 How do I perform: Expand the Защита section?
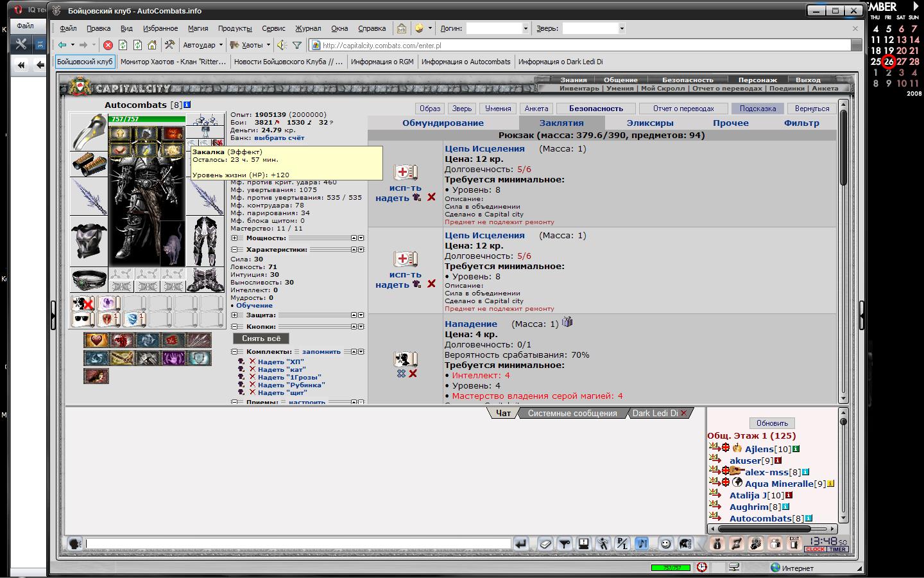pyautogui.click(x=235, y=315)
